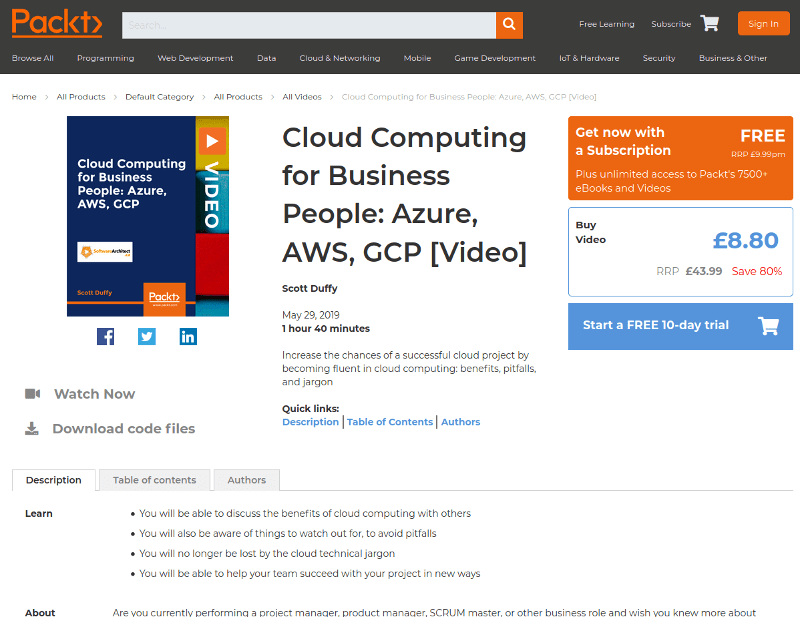Open Business & Other menu

(733, 58)
